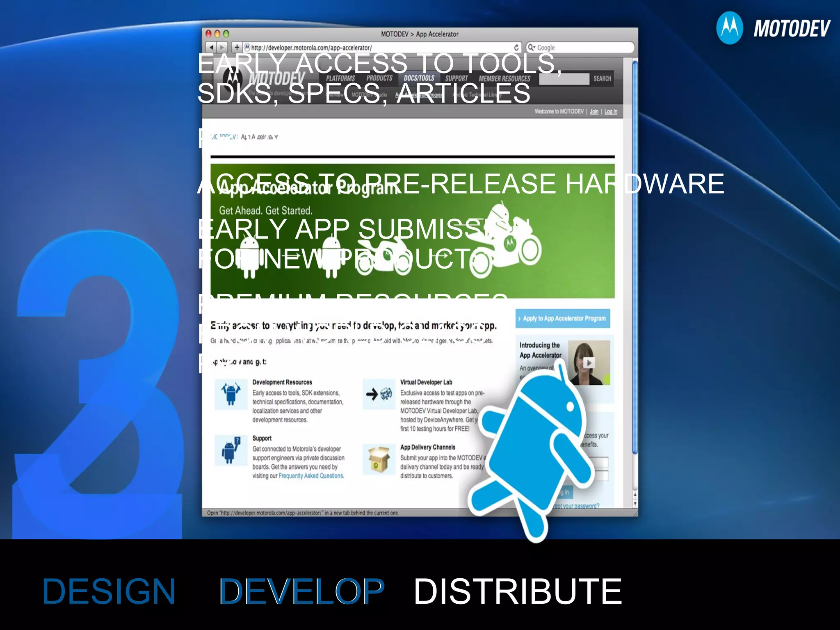Click the yellow minimize window button
Screen dimensions: 840x630
(217, 34)
